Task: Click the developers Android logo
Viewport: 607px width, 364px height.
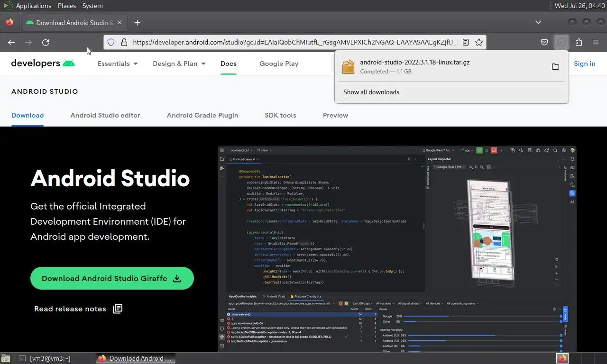Action: pyautogui.click(x=43, y=63)
